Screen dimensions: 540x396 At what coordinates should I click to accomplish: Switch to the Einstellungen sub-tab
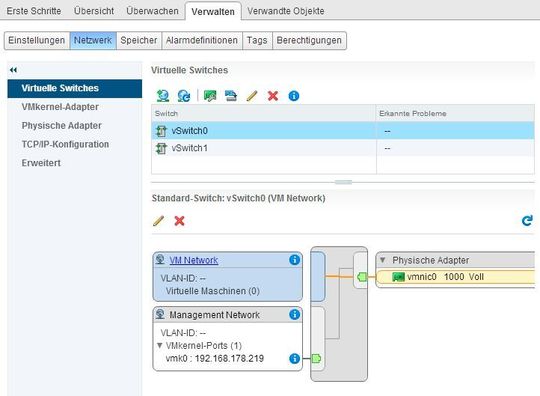pos(37,40)
